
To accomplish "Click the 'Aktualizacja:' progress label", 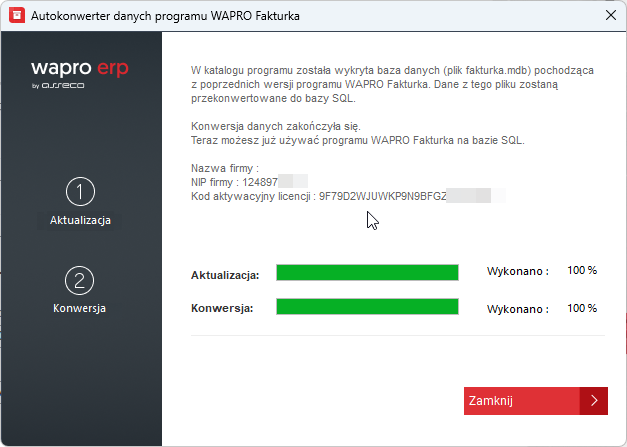I will pyautogui.click(x=225, y=275).
